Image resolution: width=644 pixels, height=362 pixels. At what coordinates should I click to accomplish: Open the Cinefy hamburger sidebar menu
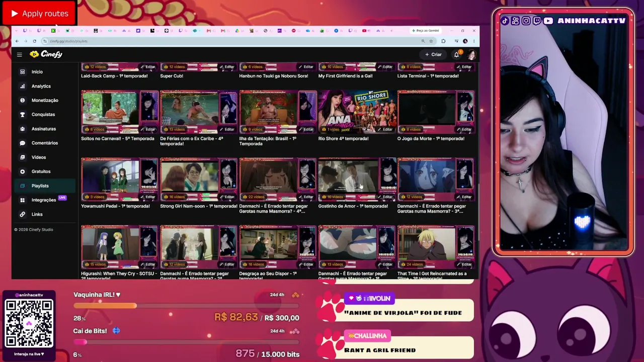pos(19,54)
